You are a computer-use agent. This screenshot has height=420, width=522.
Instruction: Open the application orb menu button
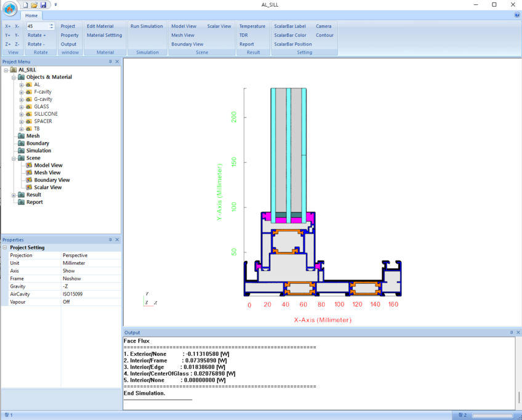(x=10, y=9)
